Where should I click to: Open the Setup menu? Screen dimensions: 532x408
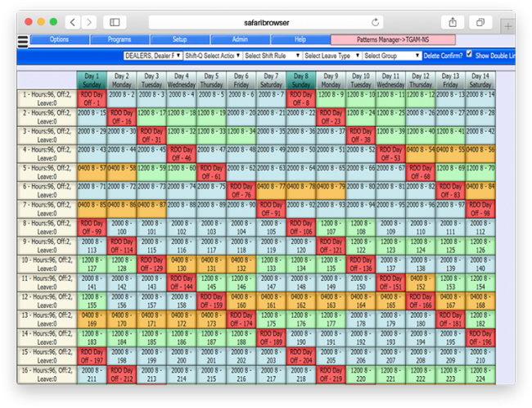point(180,39)
